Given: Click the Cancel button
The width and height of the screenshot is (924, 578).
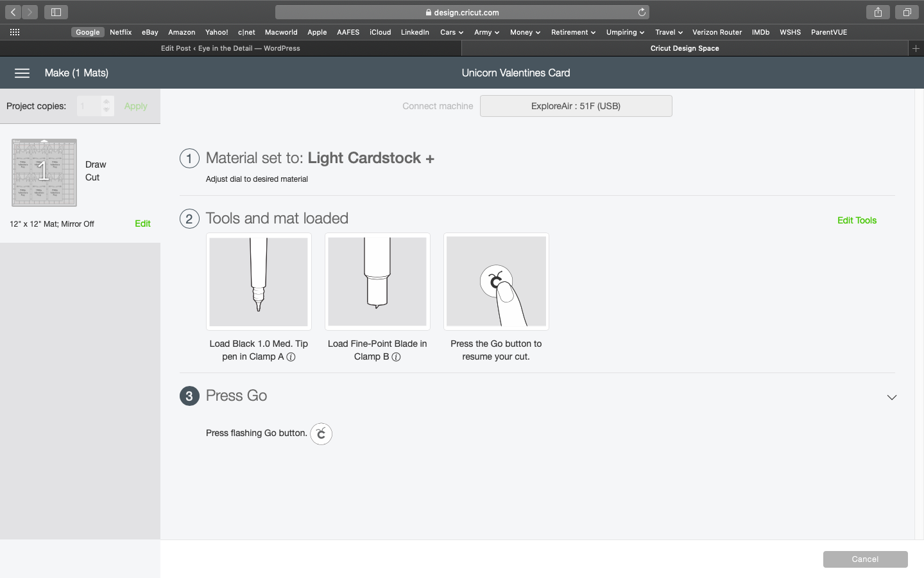Looking at the screenshot, I should [865, 559].
